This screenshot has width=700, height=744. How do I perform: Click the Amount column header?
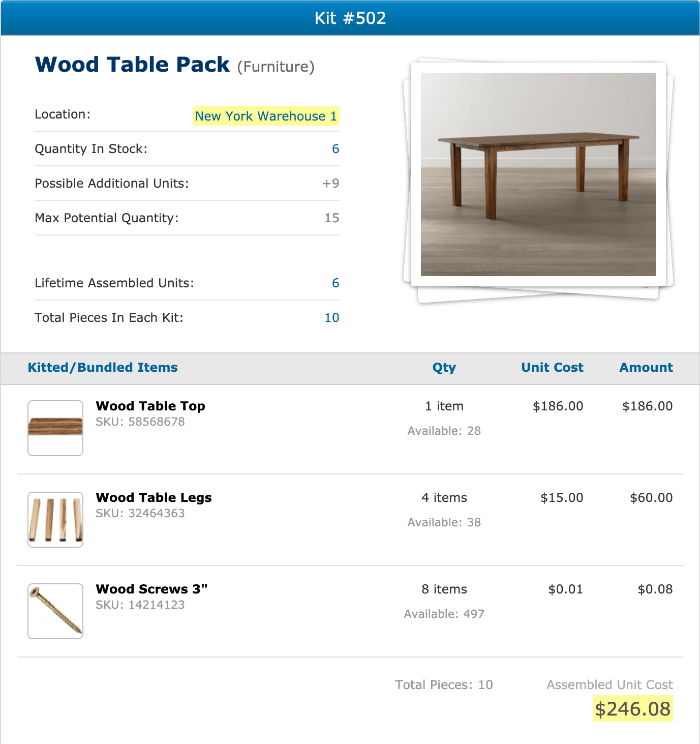click(x=646, y=368)
